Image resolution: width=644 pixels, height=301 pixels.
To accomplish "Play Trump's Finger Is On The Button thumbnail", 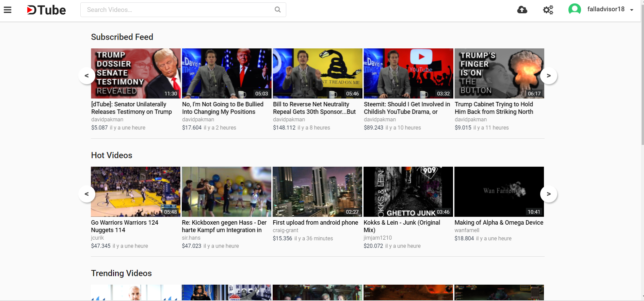I will click(499, 73).
